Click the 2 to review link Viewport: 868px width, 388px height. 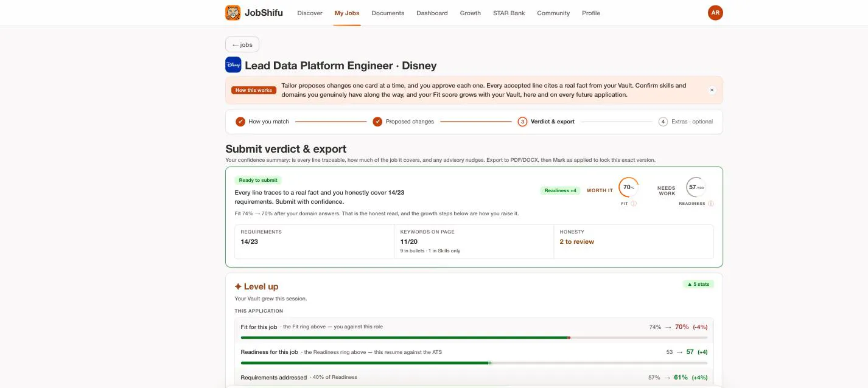(x=577, y=241)
